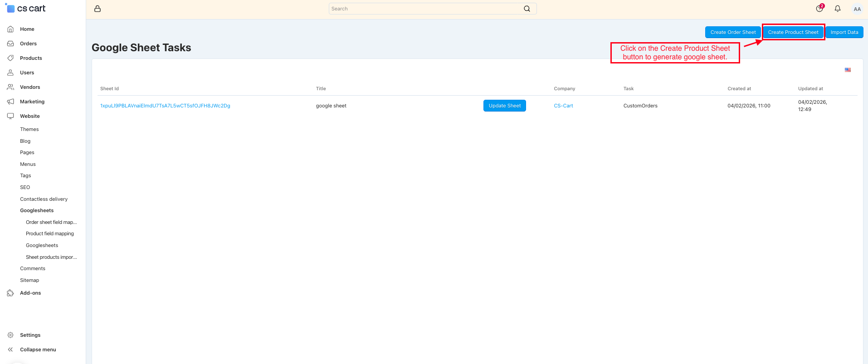Open the notifications bell

pos(838,9)
